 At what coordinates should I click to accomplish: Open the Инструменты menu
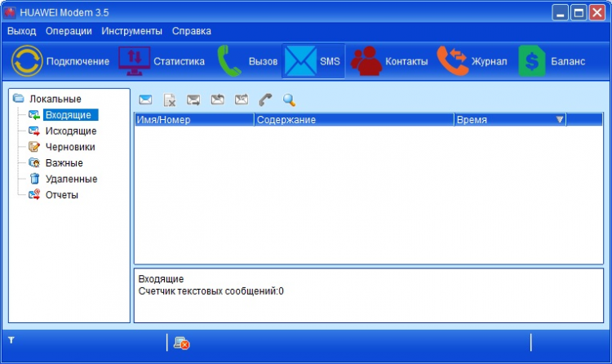point(131,31)
